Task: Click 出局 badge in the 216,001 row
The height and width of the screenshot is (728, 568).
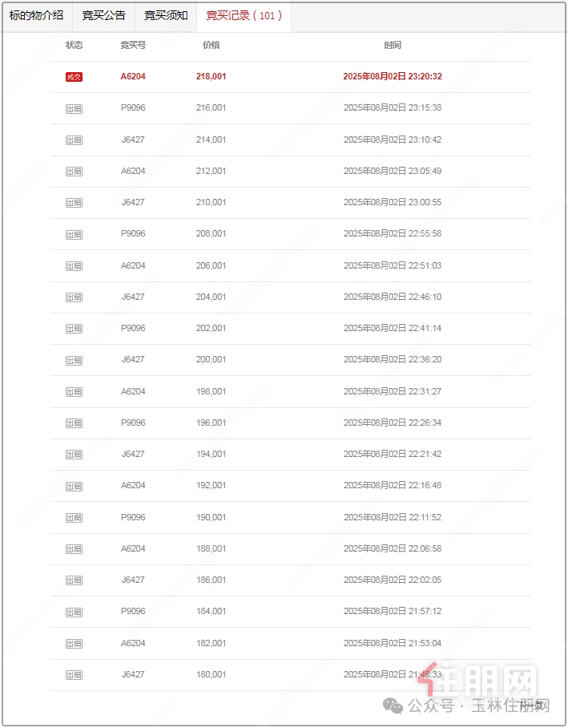Action: point(74,109)
